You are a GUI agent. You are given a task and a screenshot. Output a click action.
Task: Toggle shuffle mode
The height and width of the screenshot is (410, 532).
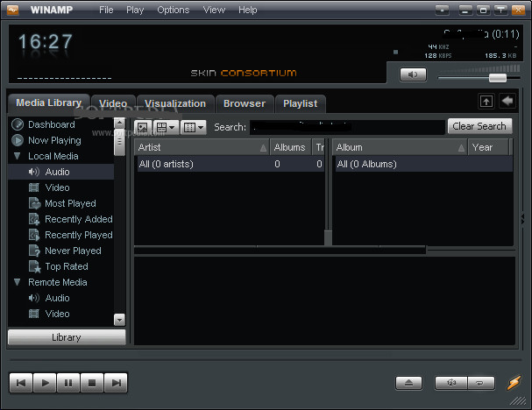point(451,383)
